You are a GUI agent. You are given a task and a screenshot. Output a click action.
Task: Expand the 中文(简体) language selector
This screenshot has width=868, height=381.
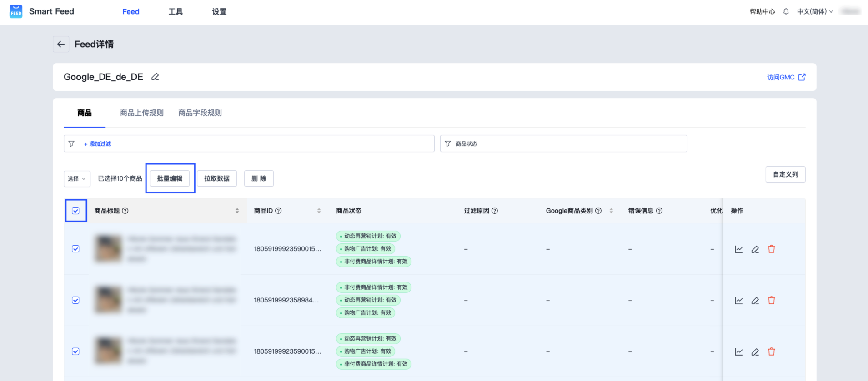click(814, 11)
